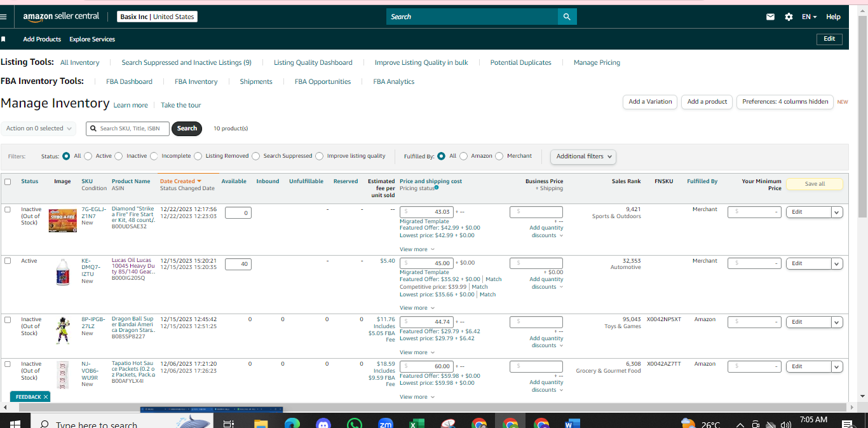Click the Diamond Strike a Fire product image

tap(62, 220)
